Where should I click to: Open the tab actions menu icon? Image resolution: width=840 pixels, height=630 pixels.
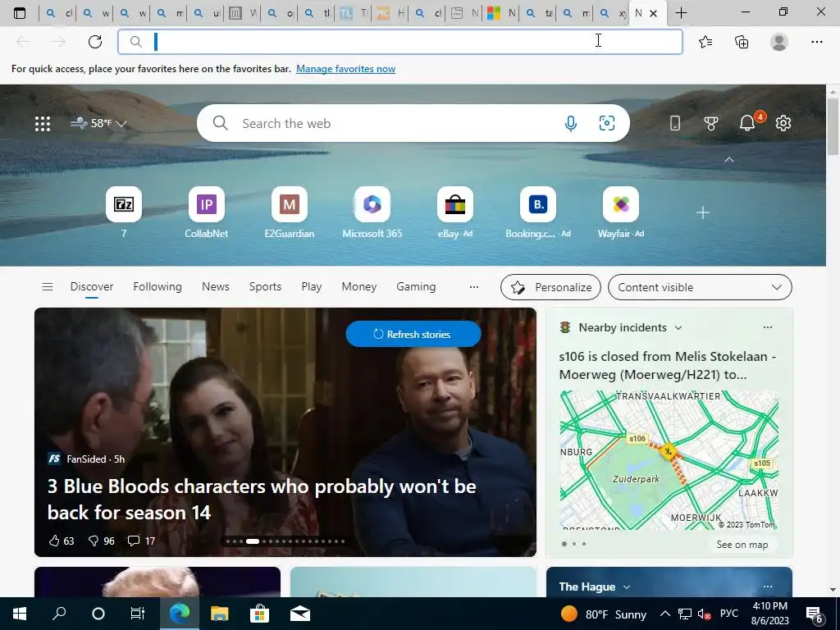[x=20, y=13]
